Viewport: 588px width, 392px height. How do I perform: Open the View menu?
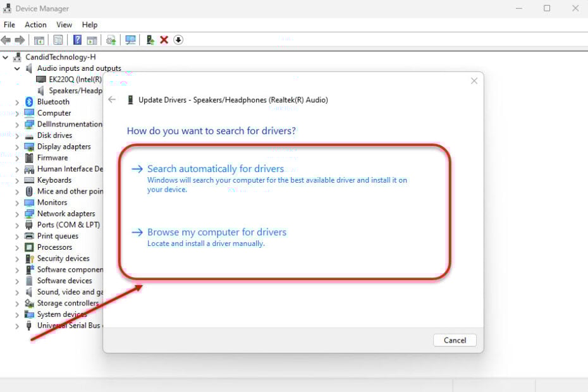[x=64, y=25]
